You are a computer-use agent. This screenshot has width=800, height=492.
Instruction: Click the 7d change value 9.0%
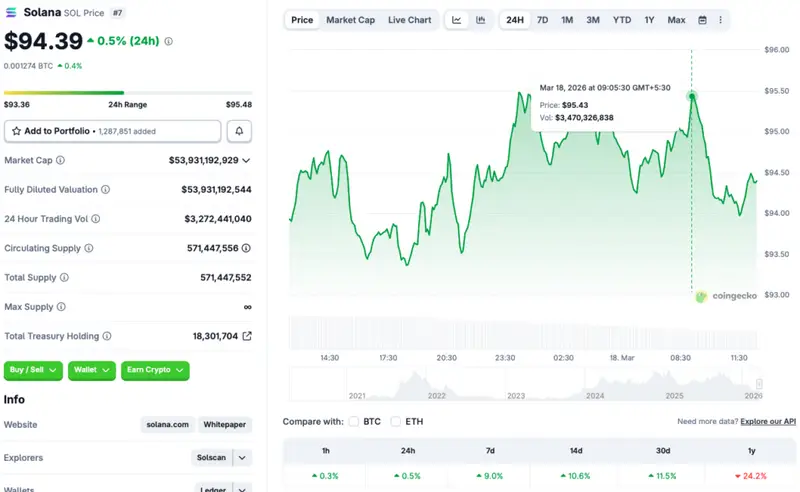click(x=489, y=476)
